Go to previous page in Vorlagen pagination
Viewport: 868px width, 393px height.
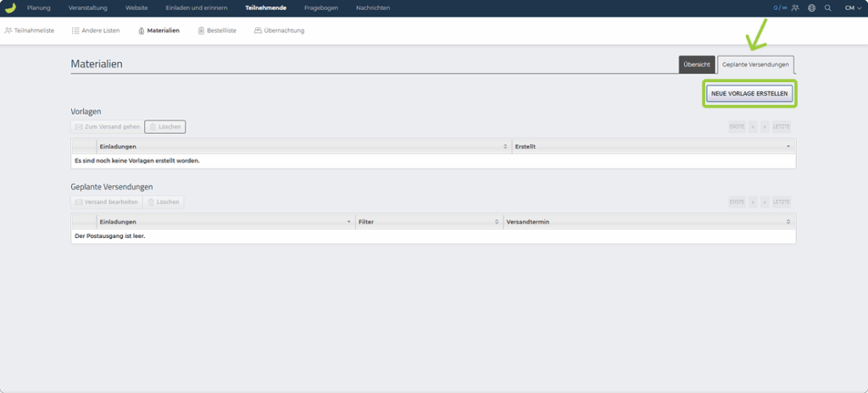pos(753,127)
